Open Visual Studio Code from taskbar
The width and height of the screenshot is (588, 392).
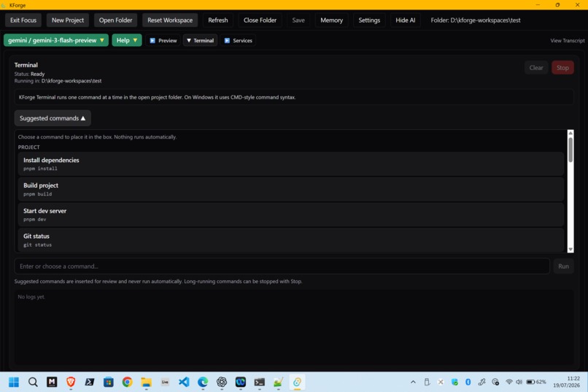tap(184, 382)
